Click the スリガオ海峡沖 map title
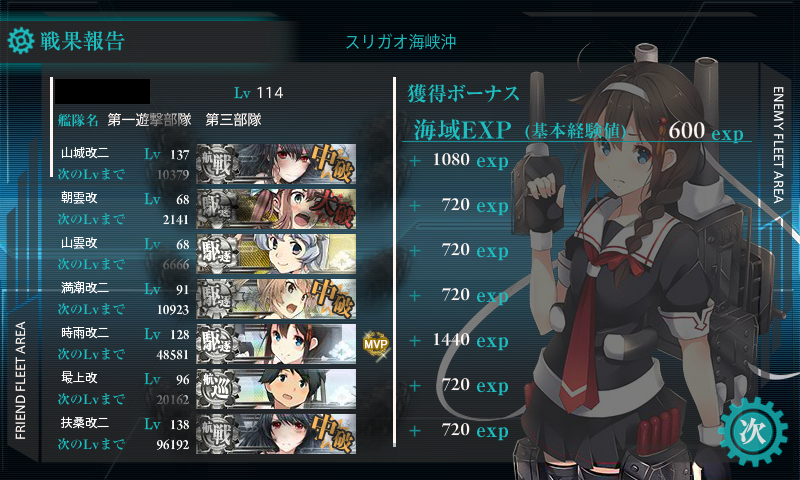The width and height of the screenshot is (800, 480). [401, 42]
